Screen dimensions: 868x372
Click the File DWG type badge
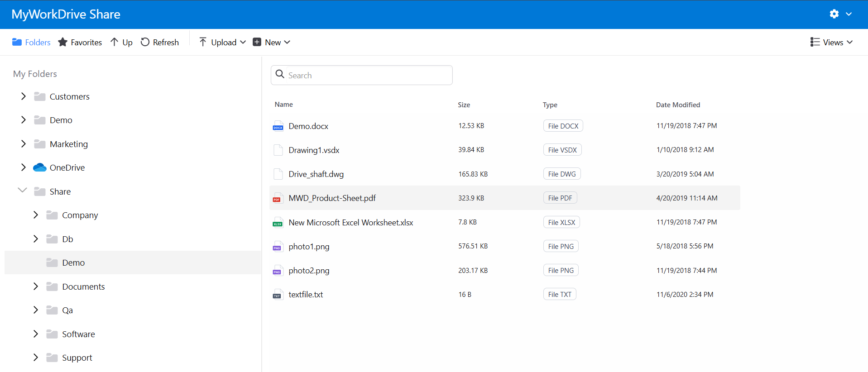click(x=562, y=174)
